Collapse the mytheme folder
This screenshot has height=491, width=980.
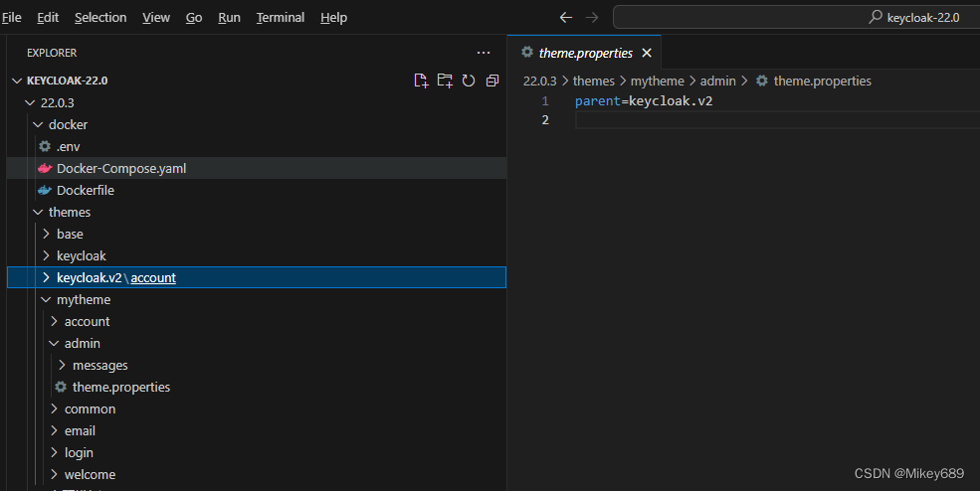[x=46, y=299]
